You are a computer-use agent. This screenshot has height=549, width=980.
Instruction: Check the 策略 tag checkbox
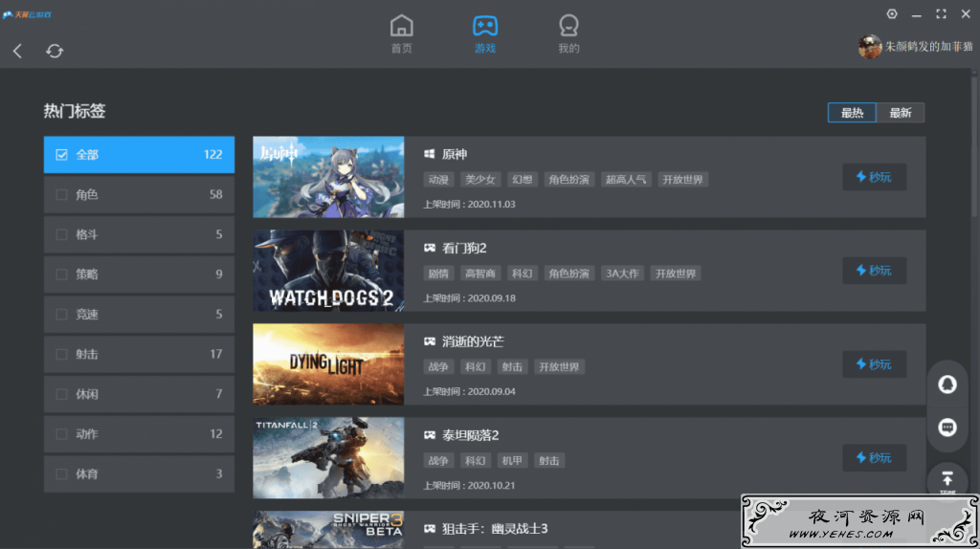point(61,274)
